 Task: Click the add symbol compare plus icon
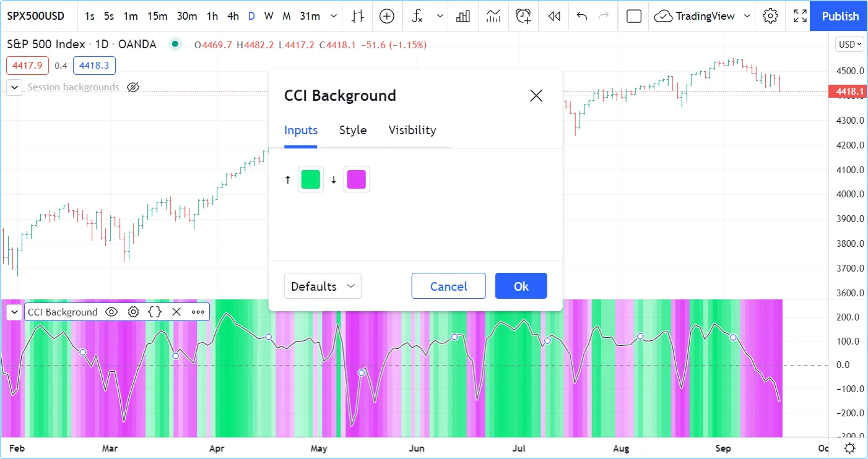387,16
